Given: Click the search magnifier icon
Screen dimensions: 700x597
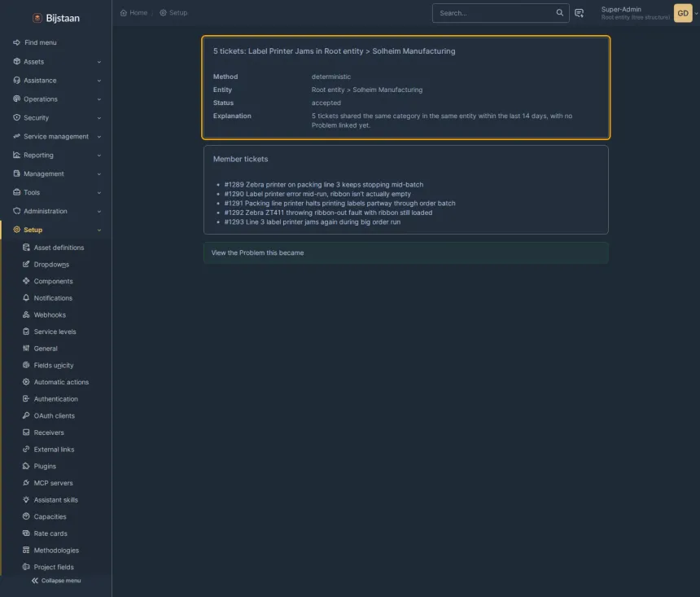Looking at the screenshot, I should pos(559,12).
